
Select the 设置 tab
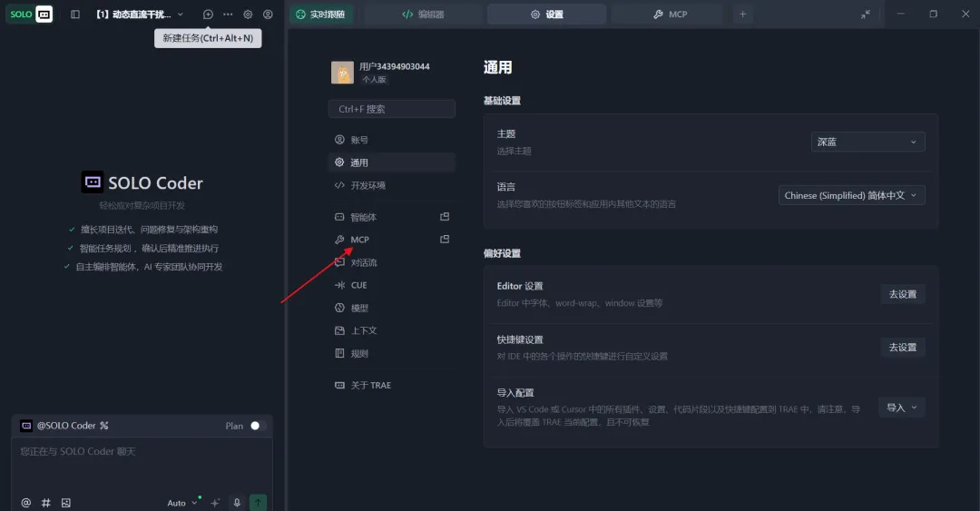click(547, 15)
